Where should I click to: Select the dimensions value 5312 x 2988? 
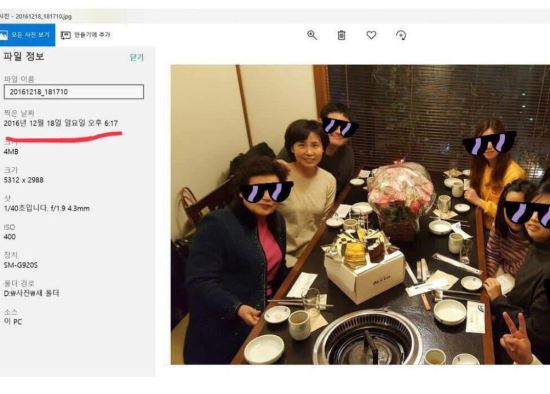24,180
